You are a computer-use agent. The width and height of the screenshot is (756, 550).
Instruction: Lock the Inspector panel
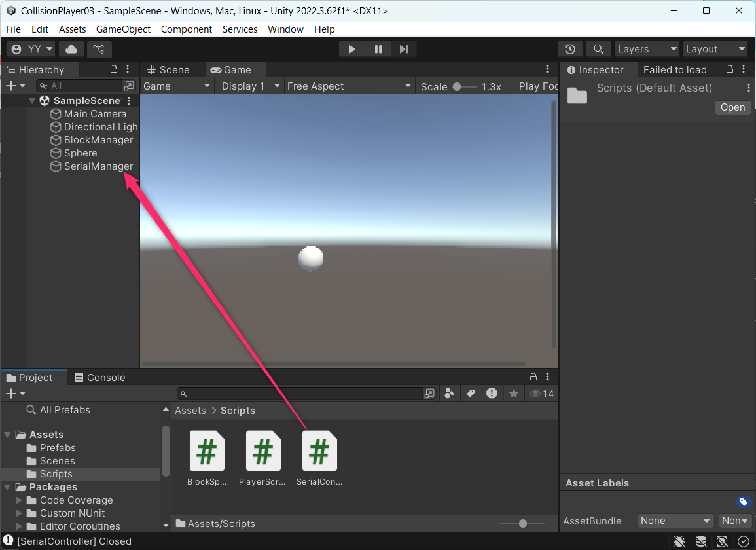[x=730, y=69]
